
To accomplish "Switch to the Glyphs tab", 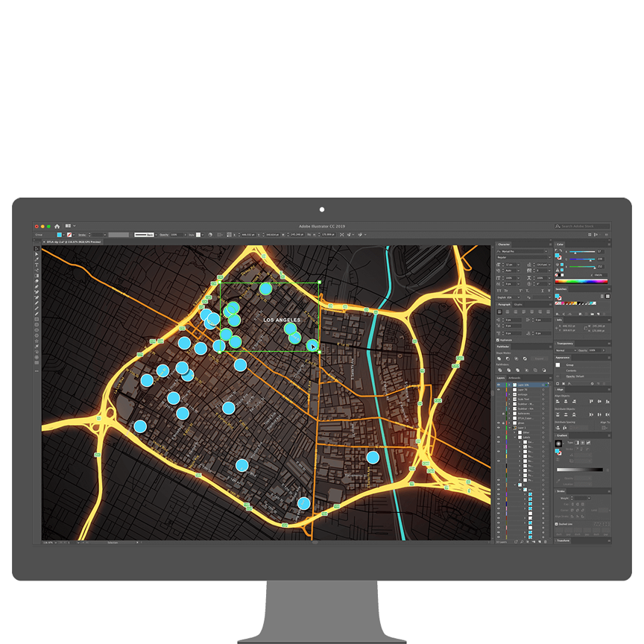I will coord(518,304).
